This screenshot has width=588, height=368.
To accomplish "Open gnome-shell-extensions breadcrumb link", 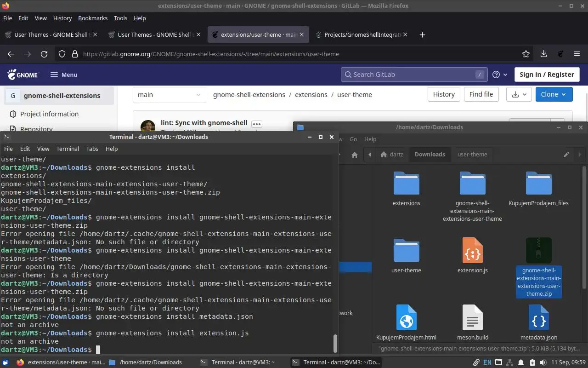I will (x=249, y=95).
